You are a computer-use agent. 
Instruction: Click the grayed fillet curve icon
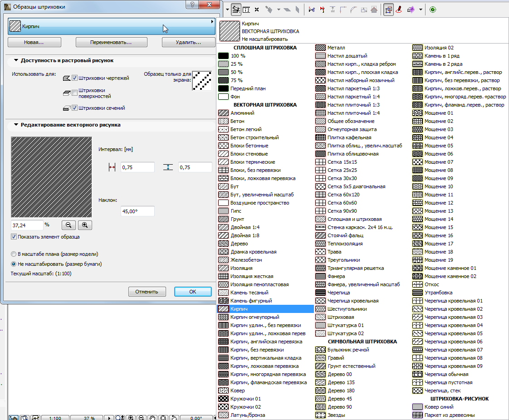coord(353,10)
